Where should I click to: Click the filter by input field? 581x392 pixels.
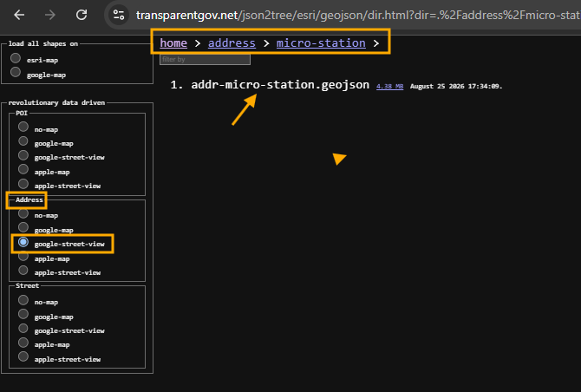(x=205, y=59)
